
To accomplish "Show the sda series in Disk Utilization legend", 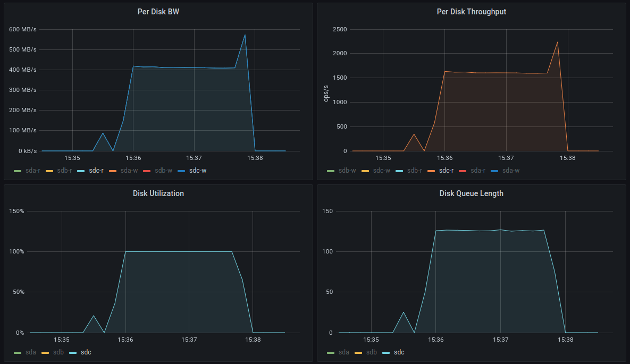I will 30,352.
